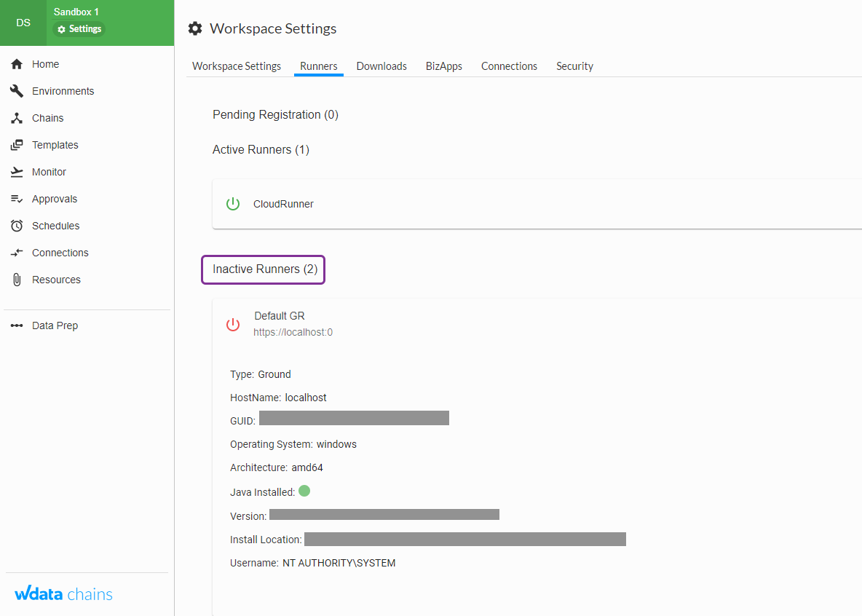This screenshot has height=616, width=862.
Task: Click the green Settings pill button
Action: [x=79, y=29]
